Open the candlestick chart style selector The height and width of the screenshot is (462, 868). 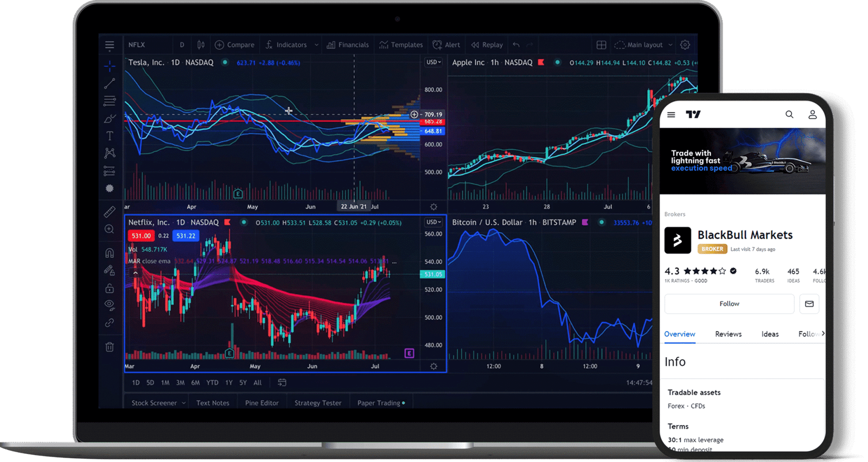[x=201, y=45]
